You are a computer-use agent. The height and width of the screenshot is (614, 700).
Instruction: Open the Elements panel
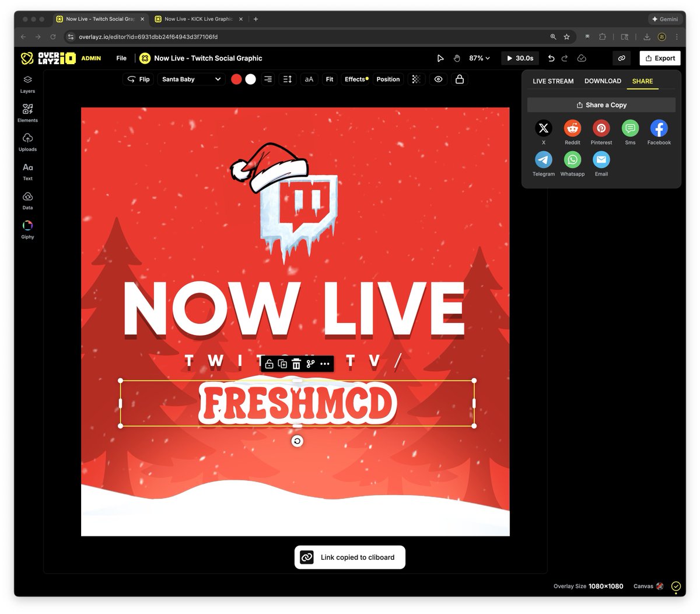coord(27,113)
